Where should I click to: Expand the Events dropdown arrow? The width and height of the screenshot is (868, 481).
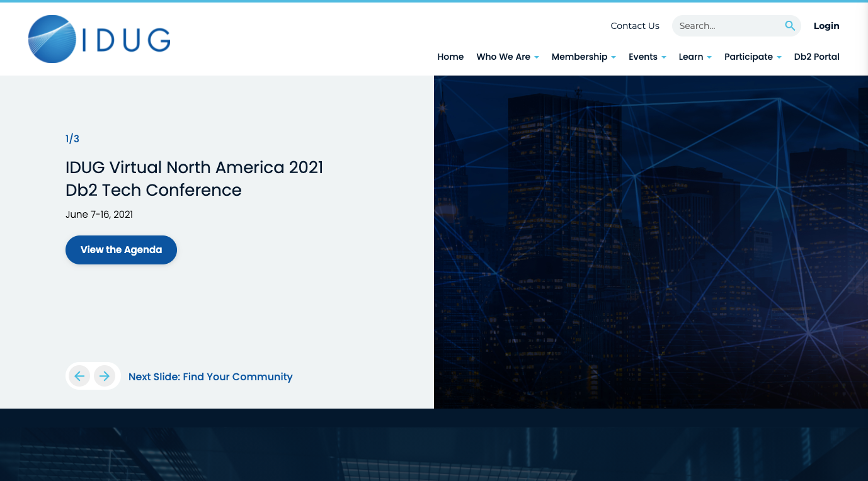click(x=663, y=57)
